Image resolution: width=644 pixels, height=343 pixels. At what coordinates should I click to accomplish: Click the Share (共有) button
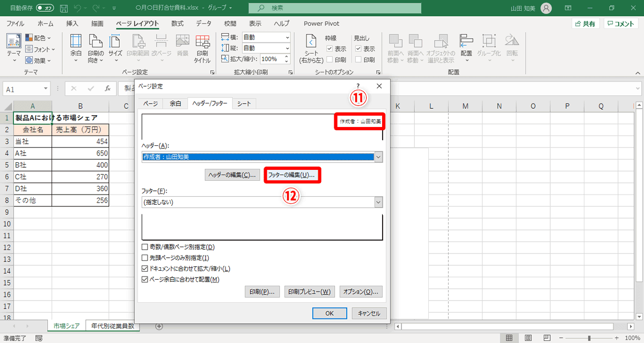[x=586, y=24]
